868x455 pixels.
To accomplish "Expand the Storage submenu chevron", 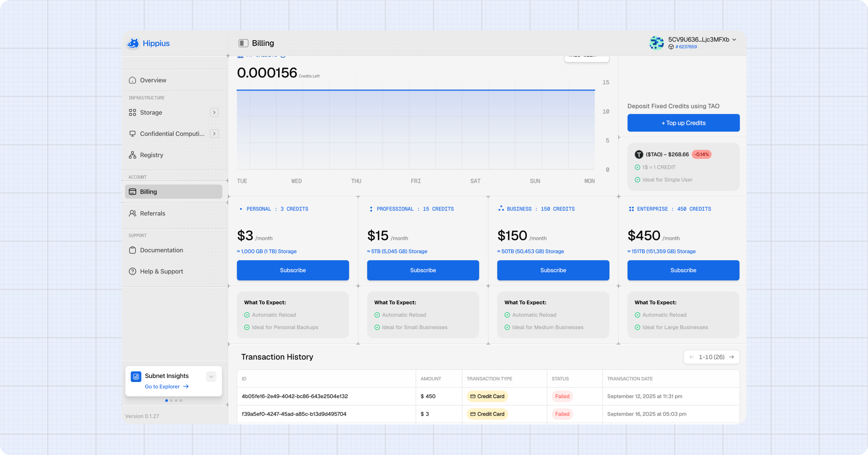I will pos(214,112).
